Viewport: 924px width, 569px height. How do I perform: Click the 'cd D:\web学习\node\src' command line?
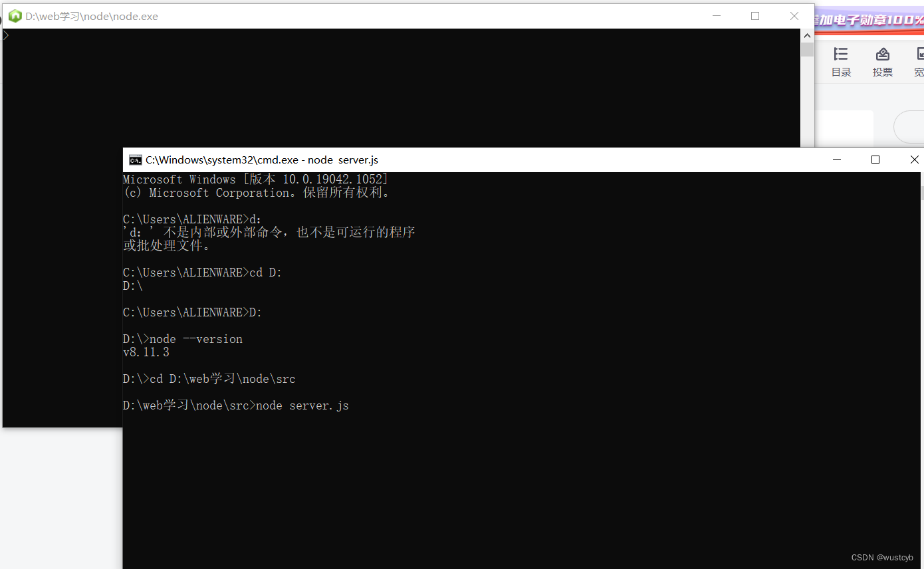tap(209, 379)
